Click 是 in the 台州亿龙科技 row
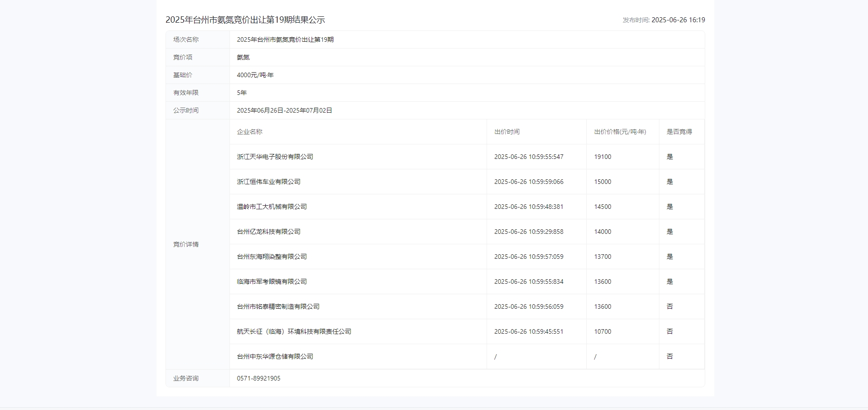The width and height of the screenshot is (868, 410). click(x=670, y=232)
